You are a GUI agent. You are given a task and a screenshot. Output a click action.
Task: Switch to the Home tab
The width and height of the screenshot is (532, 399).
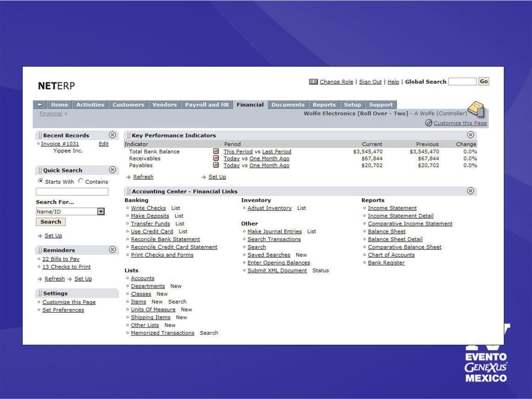tap(59, 104)
